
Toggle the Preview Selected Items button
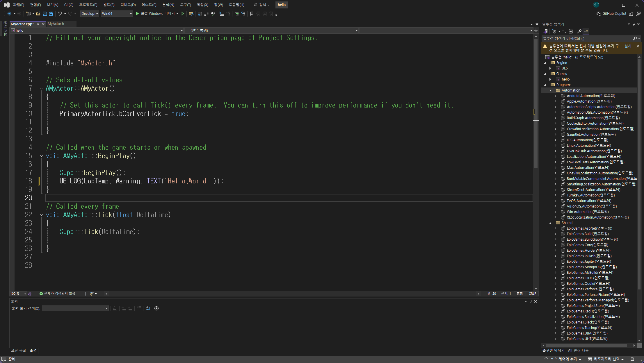[586, 31]
